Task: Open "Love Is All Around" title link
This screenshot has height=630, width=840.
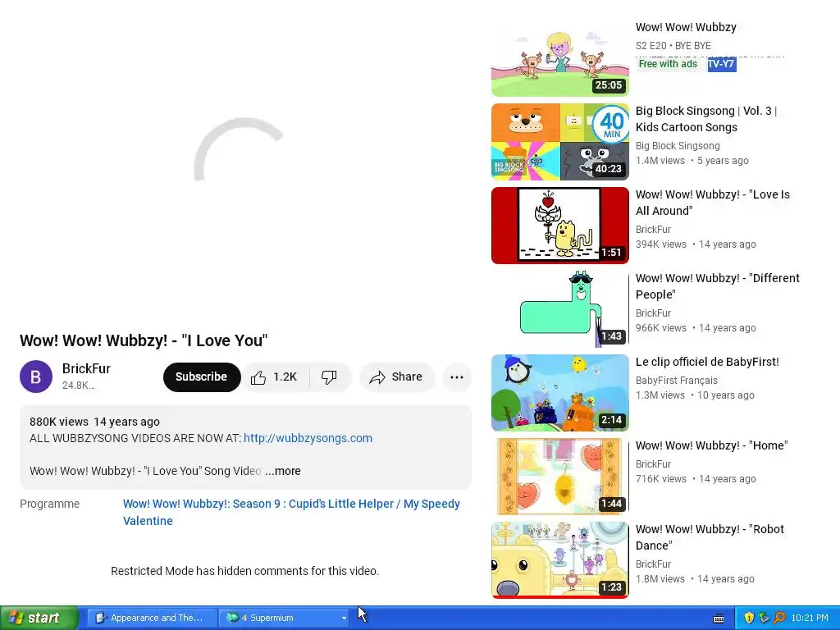Action: pos(713,203)
